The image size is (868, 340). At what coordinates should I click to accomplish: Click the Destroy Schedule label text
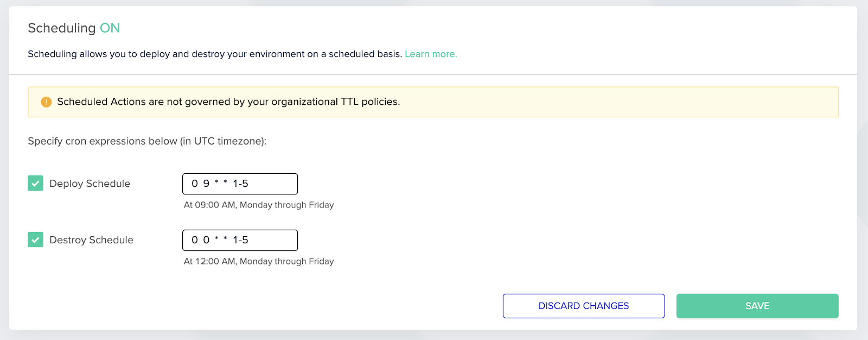91,240
